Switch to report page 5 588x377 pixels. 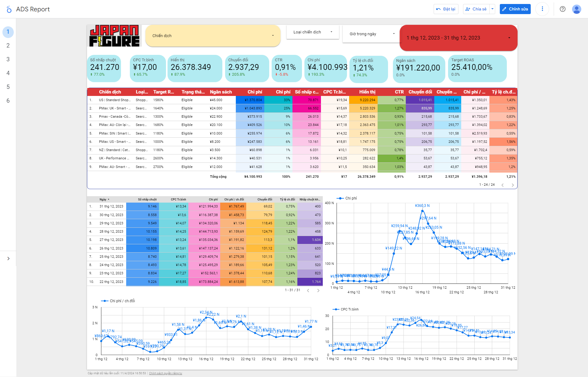tap(8, 87)
